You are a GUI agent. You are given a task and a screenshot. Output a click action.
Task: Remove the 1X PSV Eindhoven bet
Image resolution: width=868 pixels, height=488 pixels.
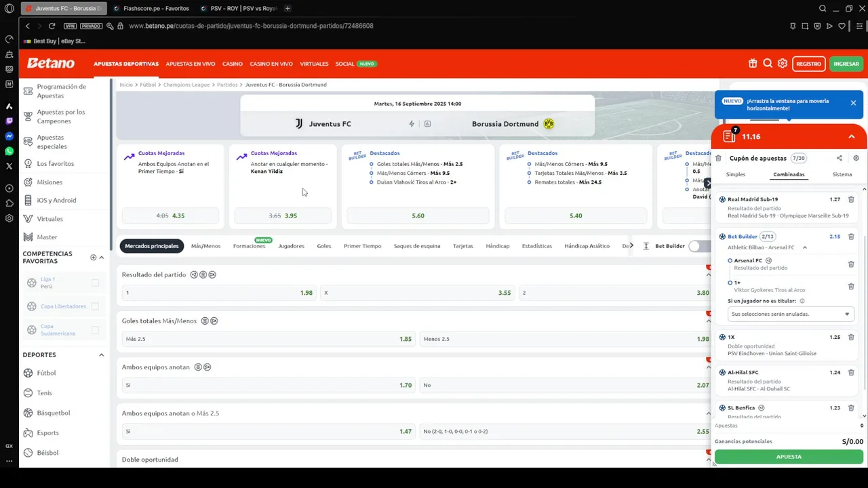click(x=851, y=337)
